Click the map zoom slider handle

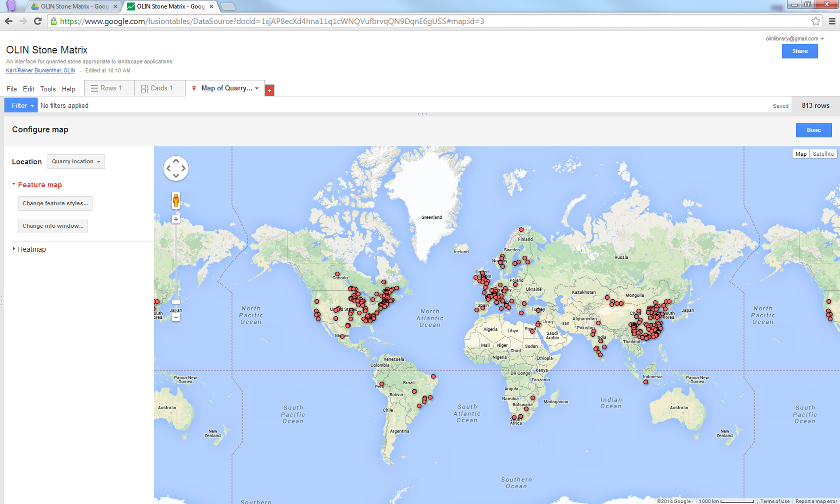click(176, 302)
